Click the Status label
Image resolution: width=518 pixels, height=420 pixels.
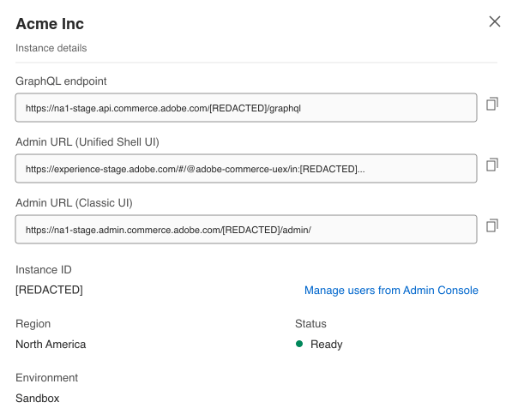click(310, 324)
